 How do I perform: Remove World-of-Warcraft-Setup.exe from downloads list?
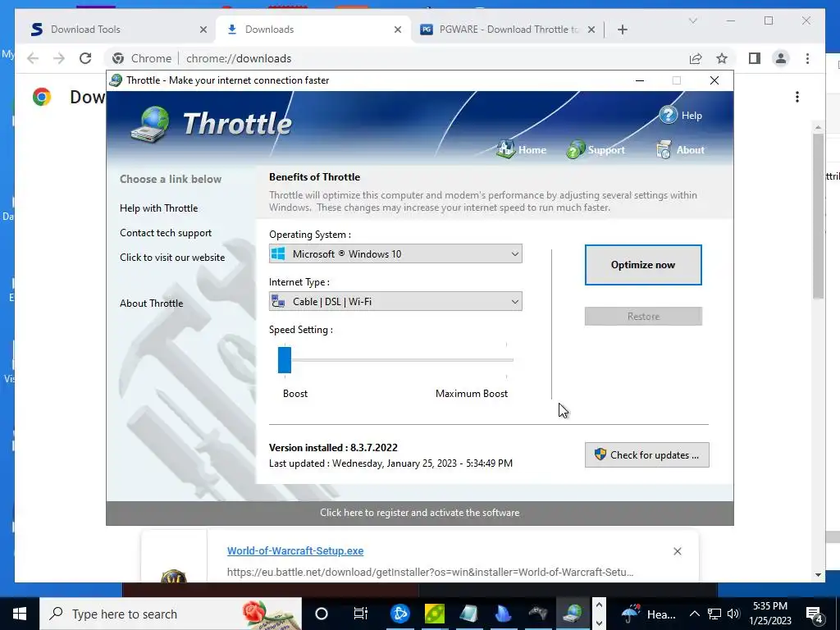677,551
